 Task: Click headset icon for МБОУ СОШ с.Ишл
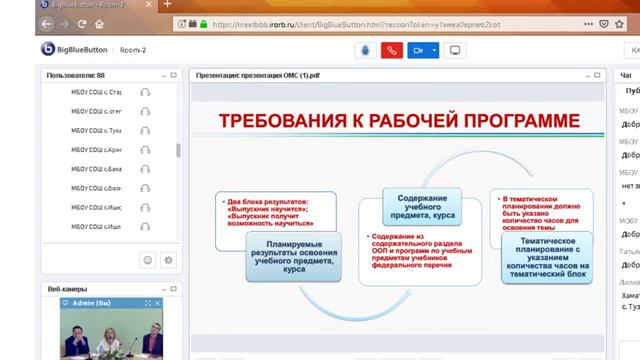pyautogui.click(x=145, y=227)
